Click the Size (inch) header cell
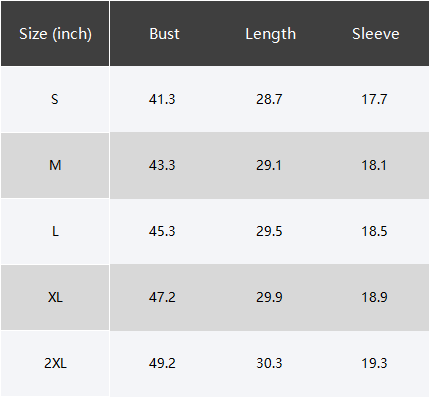The height and width of the screenshot is (397, 429). tap(55, 34)
